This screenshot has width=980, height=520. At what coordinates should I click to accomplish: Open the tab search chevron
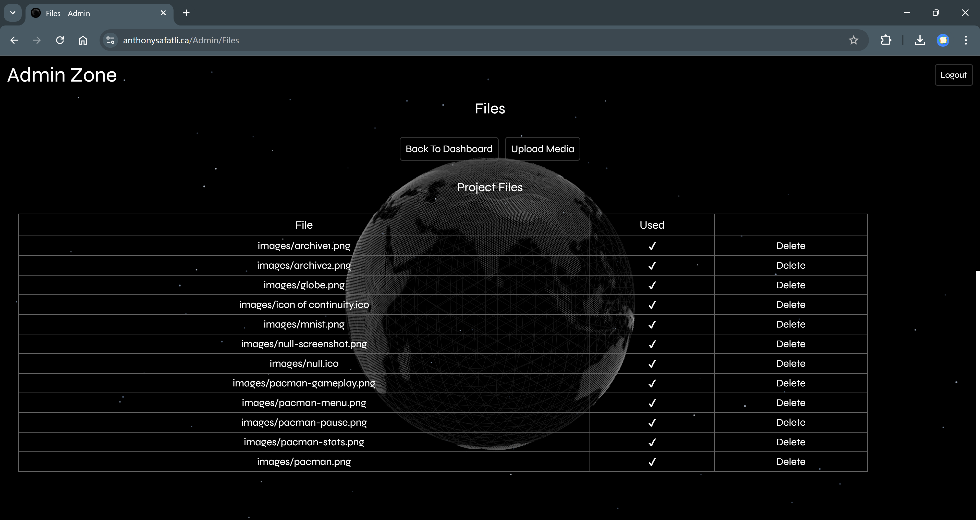point(13,12)
